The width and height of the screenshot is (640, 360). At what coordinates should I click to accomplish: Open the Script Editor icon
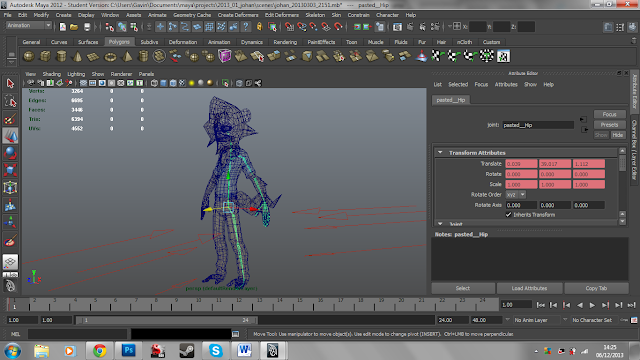click(236, 334)
